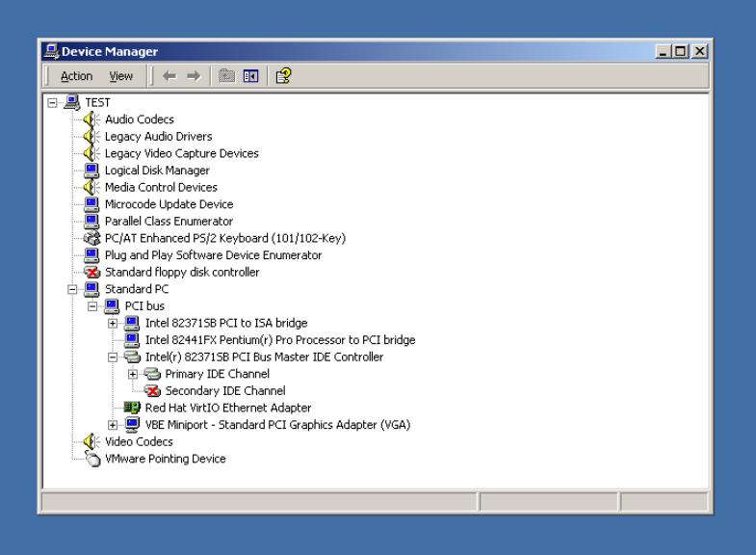
Task: Collapse the PCI bus node
Action: click(92, 306)
